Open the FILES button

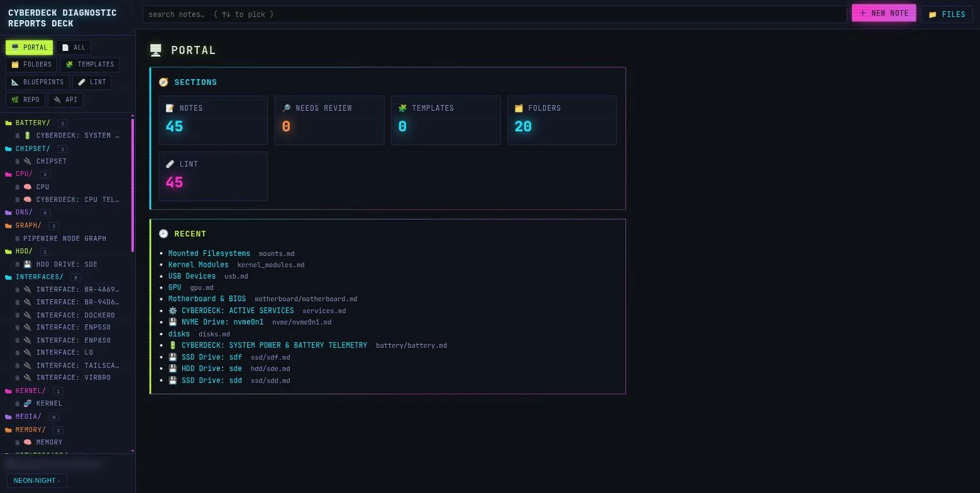[947, 14]
